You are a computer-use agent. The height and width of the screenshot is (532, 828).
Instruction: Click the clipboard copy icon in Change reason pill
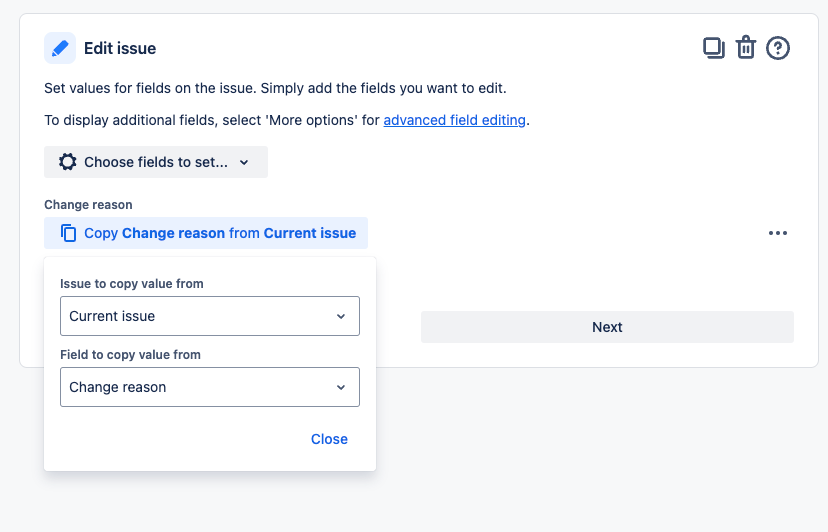tap(68, 233)
